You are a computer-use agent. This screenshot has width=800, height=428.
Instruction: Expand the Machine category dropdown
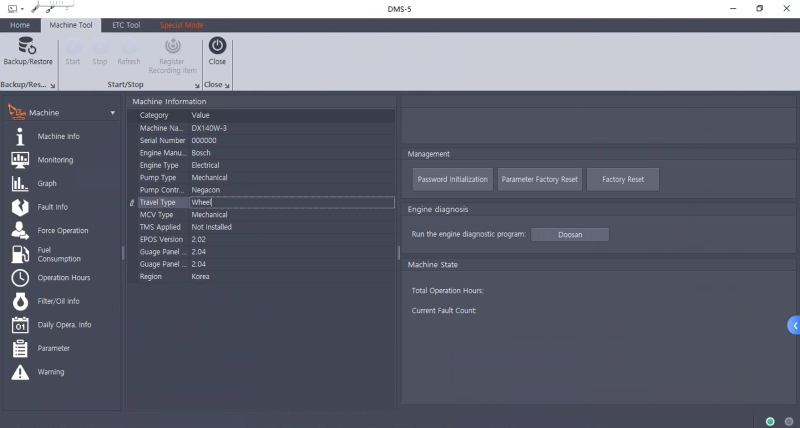pos(112,113)
